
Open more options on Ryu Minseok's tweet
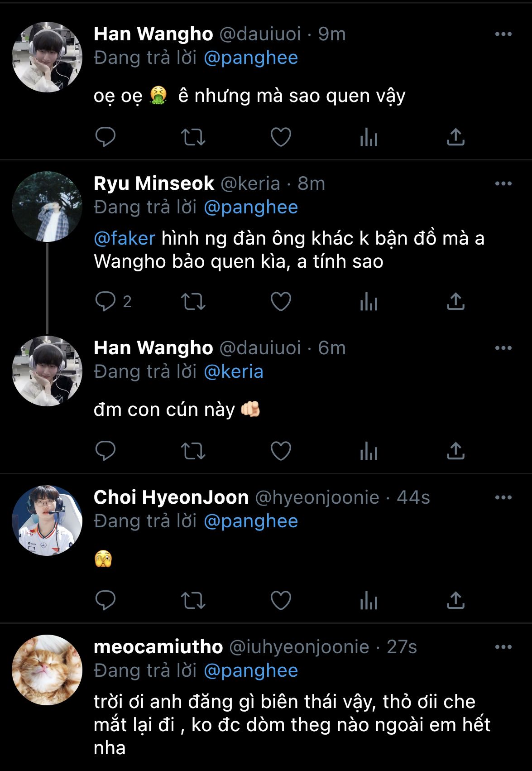click(503, 183)
